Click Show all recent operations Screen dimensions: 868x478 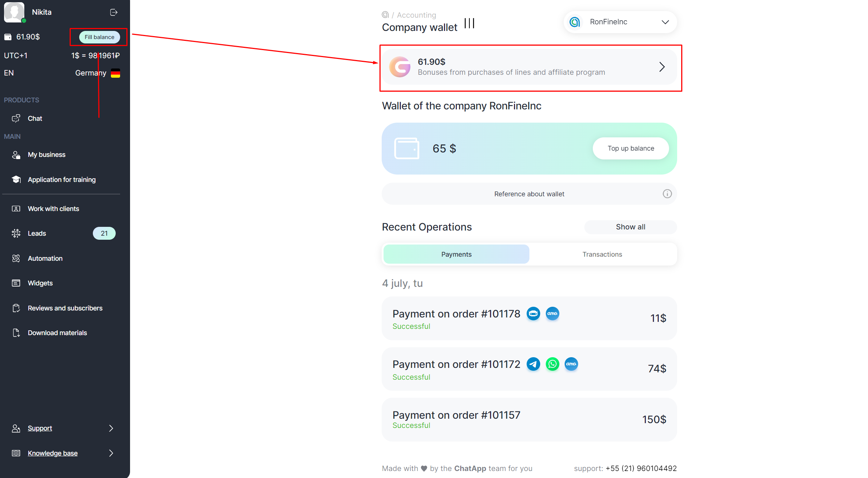(630, 227)
